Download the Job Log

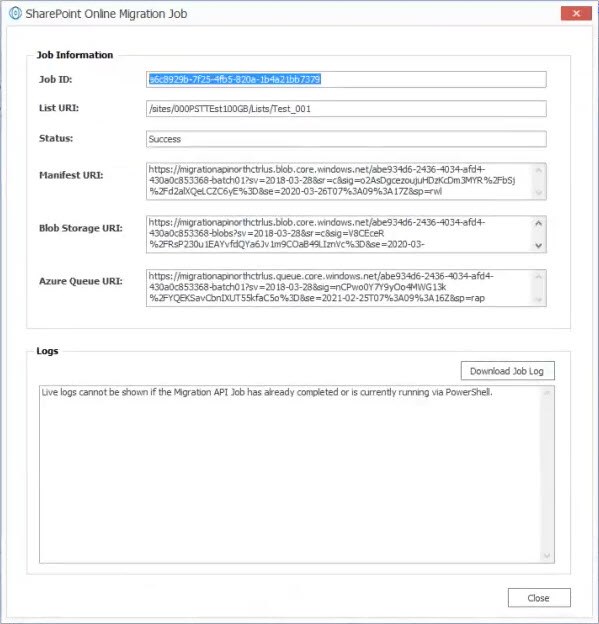click(x=507, y=371)
